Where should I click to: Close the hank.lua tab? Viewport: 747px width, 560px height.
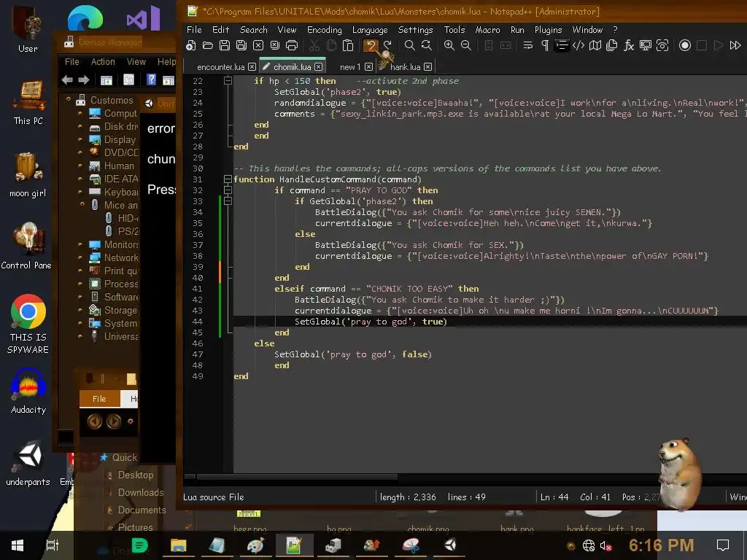427,66
